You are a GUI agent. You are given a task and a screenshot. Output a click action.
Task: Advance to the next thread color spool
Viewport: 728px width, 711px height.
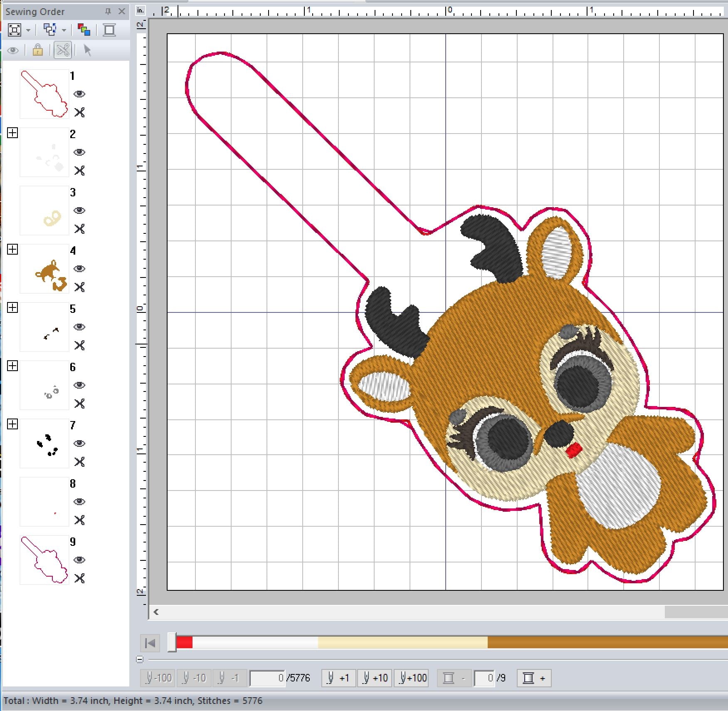(x=534, y=678)
